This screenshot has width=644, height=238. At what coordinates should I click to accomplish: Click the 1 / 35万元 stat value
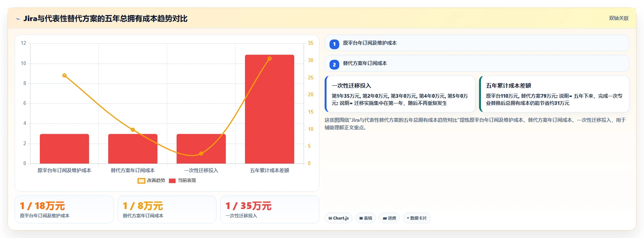(248, 206)
